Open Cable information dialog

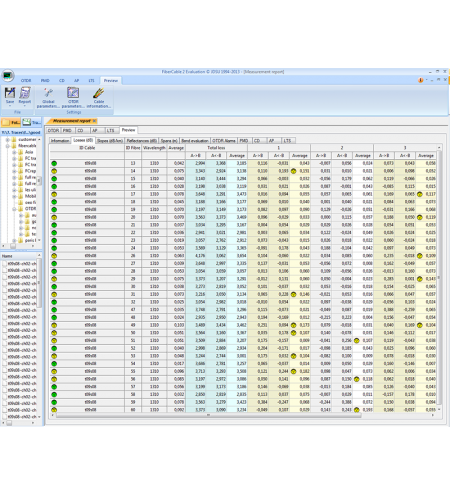(99, 97)
